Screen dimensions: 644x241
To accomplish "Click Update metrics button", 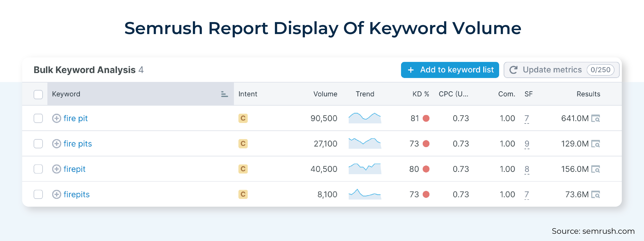I will point(562,70).
